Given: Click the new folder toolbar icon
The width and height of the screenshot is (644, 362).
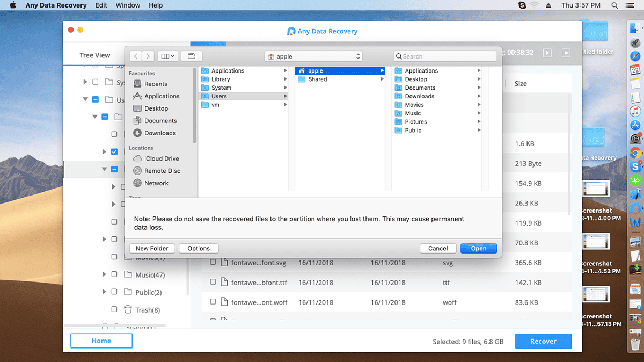Looking at the screenshot, I should 192,56.
